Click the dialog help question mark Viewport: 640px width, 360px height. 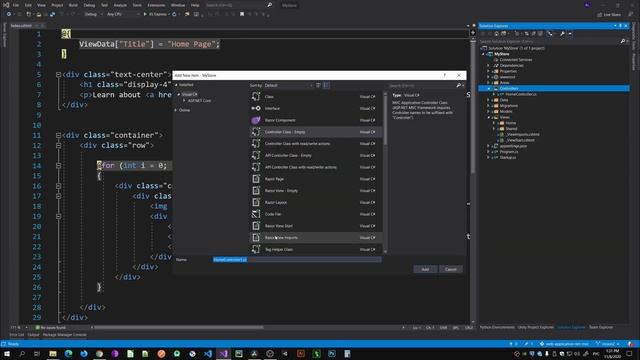444,76
